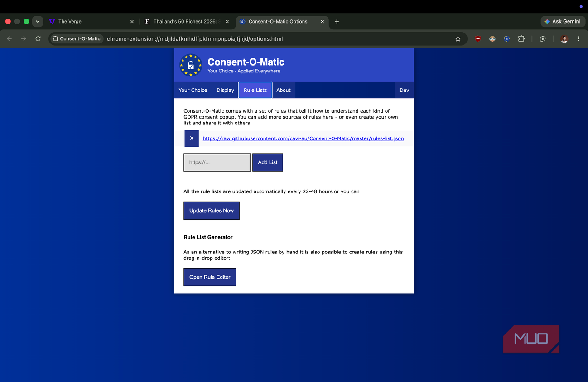Remove rule list with X button

tap(192, 138)
